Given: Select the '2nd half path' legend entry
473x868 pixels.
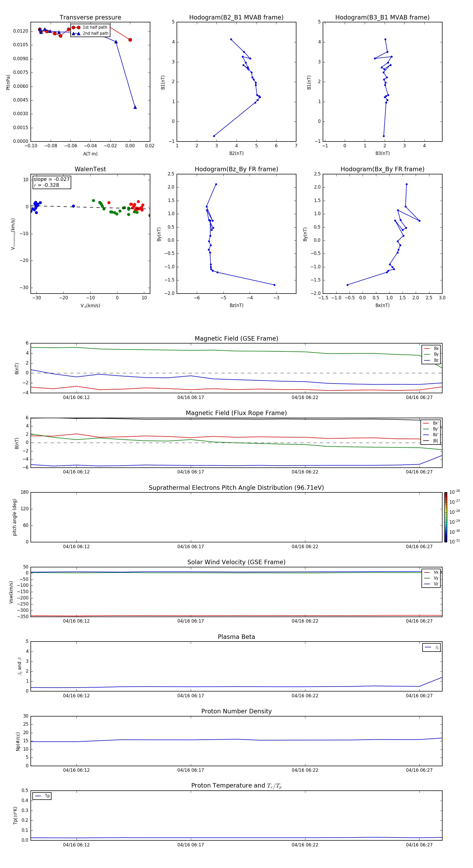Looking at the screenshot, I should 90,33.
